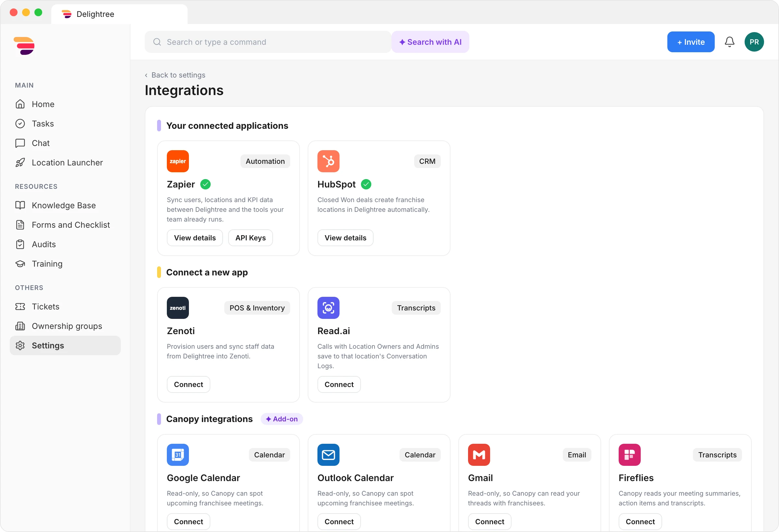The image size is (779, 532).
Task: Focus the search or command field
Action: pos(268,42)
